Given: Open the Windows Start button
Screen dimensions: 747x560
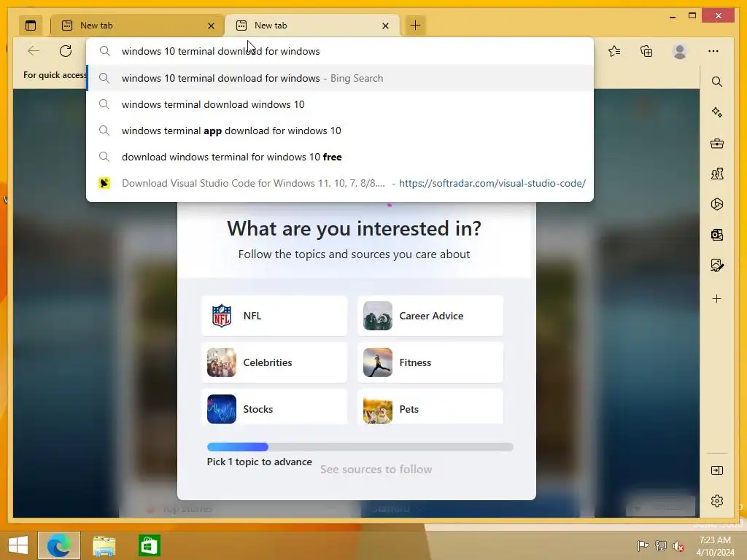Looking at the screenshot, I should [18, 545].
